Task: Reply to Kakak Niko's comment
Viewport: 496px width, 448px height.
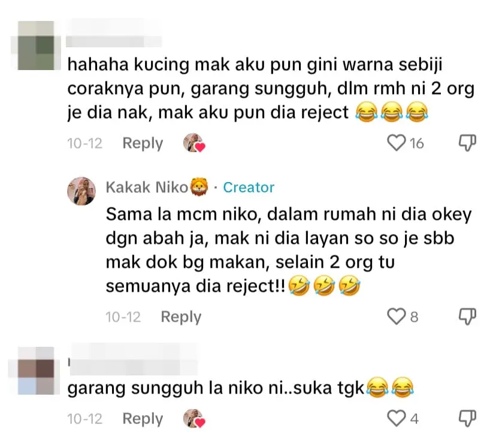Action: [x=180, y=317]
